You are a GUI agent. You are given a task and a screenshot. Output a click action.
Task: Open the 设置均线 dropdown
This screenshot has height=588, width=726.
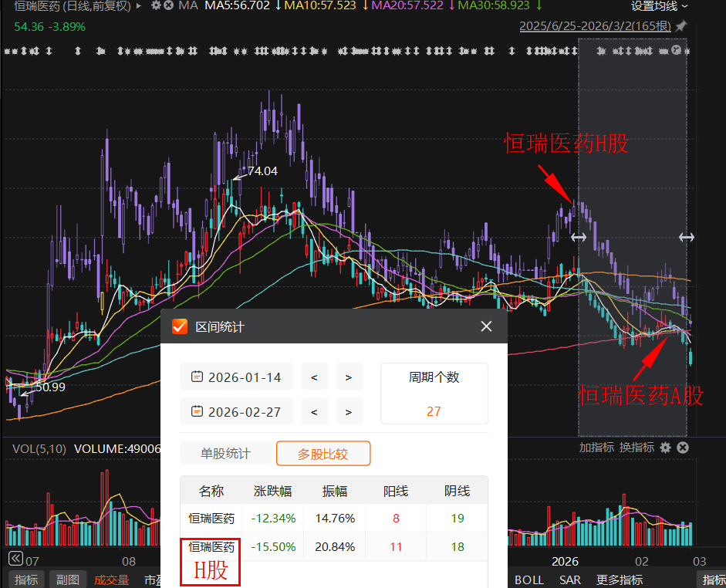(656, 6)
